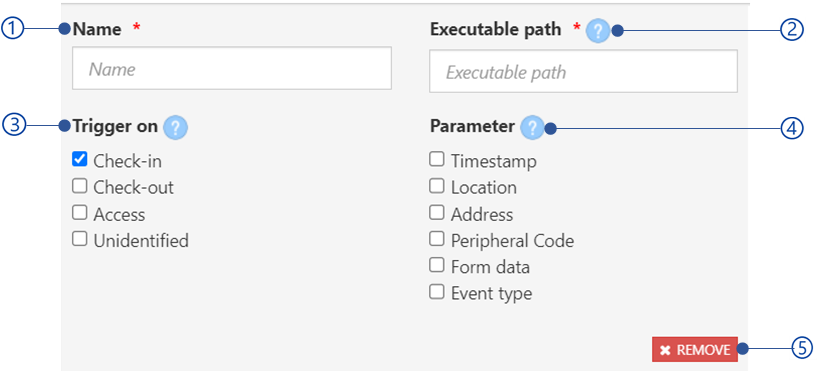Screen dimensions: 817x371
Task: Click the Parameter help question mark icon
Action: pos(532,128)
